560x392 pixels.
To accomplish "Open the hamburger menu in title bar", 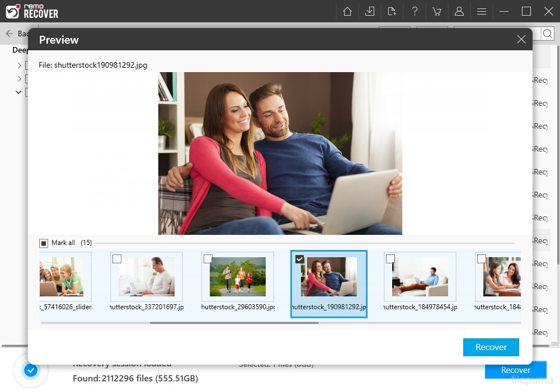I will coord(481,11).
